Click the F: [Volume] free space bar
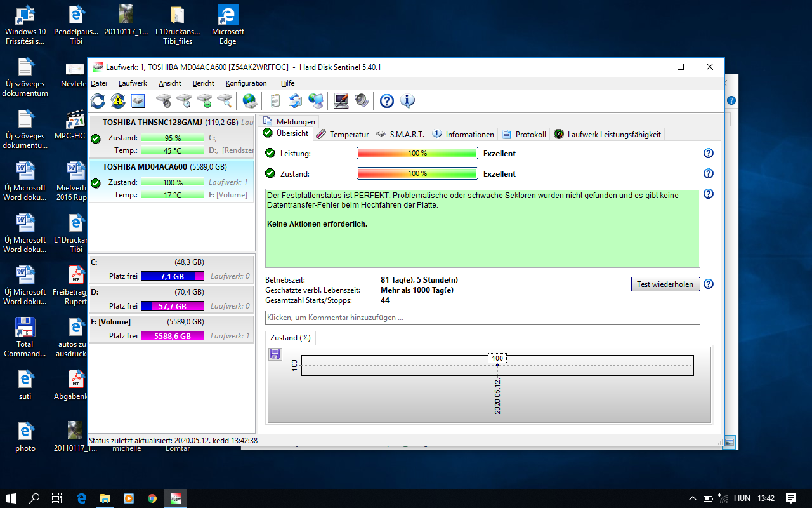The height and width of the screenshot is (508, 812). pyautogui.click(x=172, y=336)
